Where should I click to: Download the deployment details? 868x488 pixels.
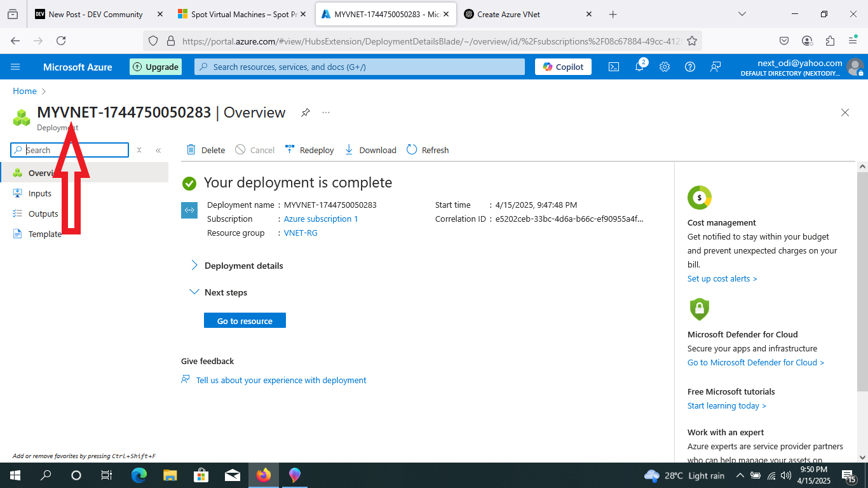click(x=370, y=150)
